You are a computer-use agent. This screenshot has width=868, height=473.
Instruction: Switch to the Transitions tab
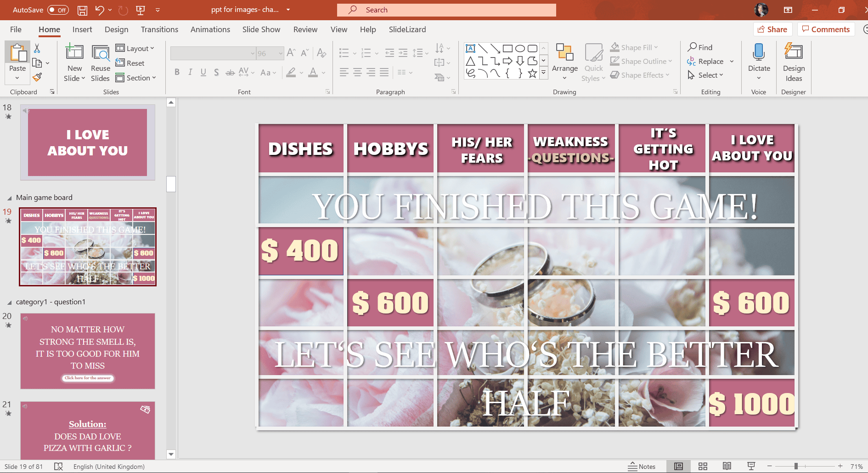[x=159, y=29]
